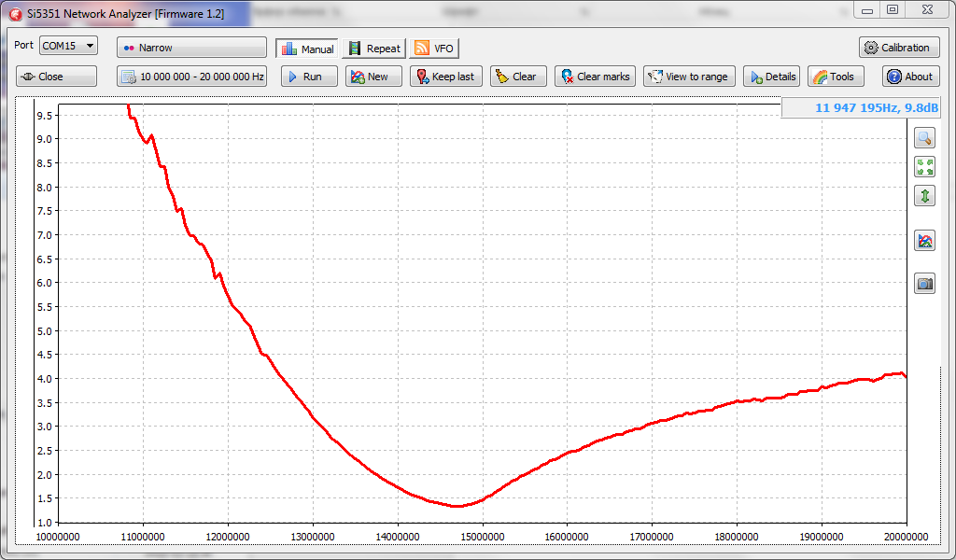Switch to Repeat sweep mode
This screenshot has height=560, width=956.
pyautogui.click(x=374, y=49)
